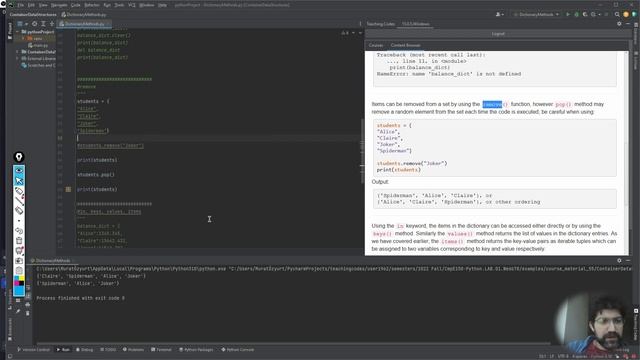
Task: Collapse the pythonProject root node
Action: pyautogui.click(x=18, y=31)
